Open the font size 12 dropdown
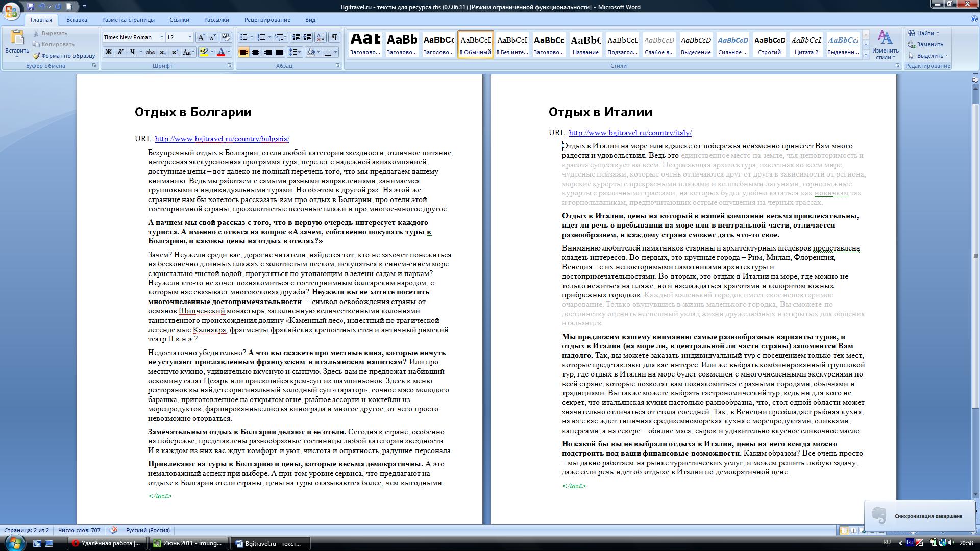 click(190, 37)
